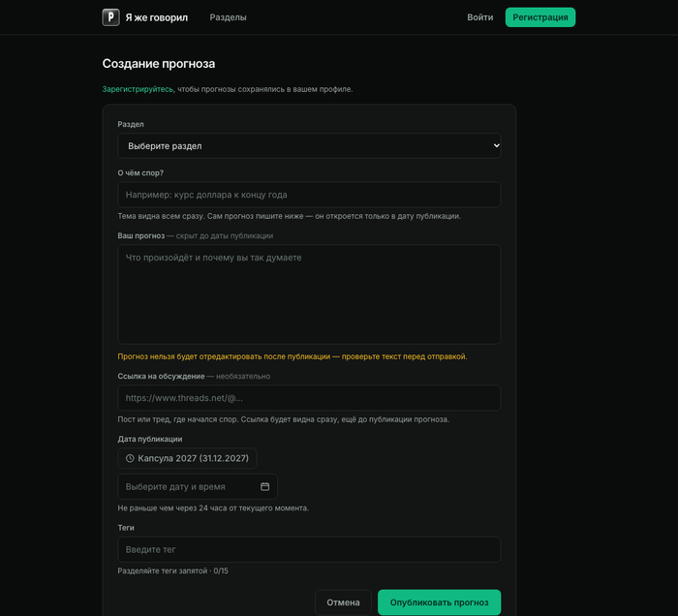
Task: Click the Создание прогноза heading
Action: pos(159,64)
